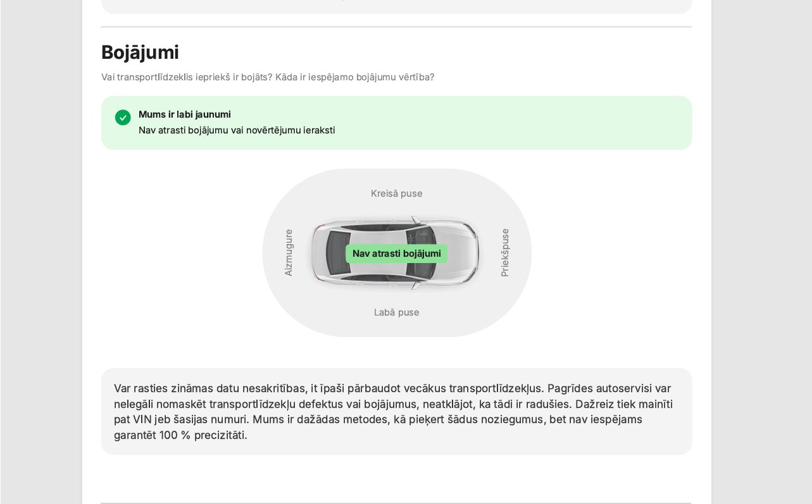
Task: Click the damage question subtitle under Bojājumi
Action: (268, 77)
